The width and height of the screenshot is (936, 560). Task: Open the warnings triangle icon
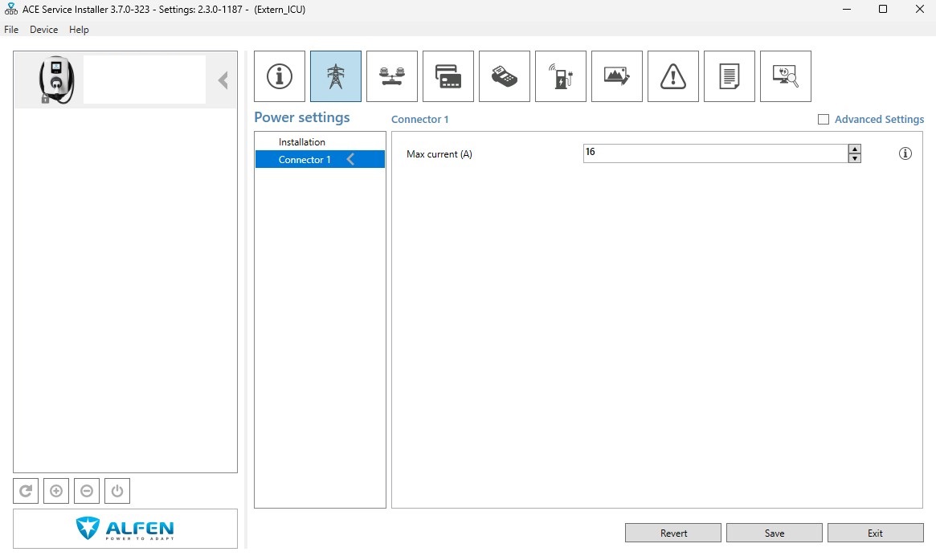(672, 76)
